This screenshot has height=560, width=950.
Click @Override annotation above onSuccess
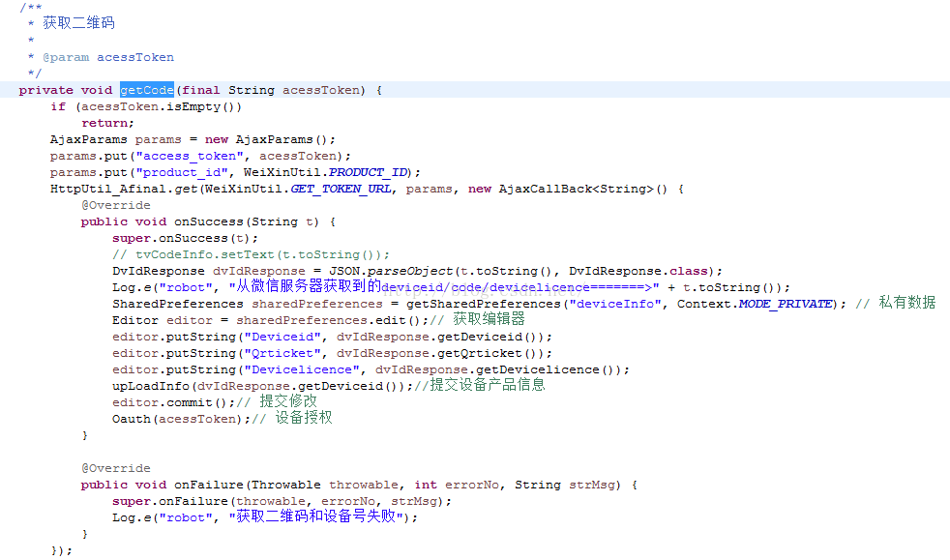tap(116, 205)
